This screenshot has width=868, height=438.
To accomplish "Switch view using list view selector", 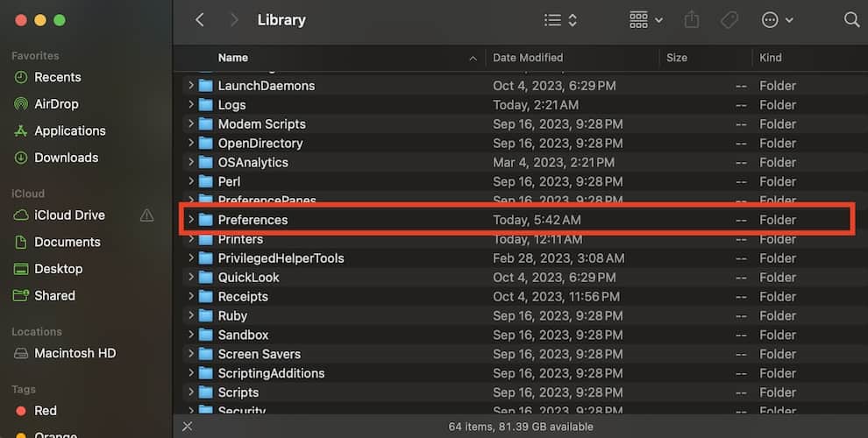I will coord(560,19).
